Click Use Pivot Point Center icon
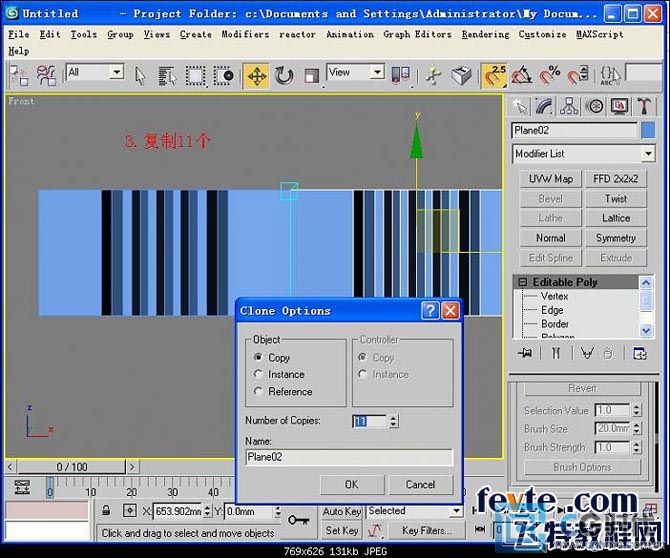Viewport: 670px width, 558px height. [400, 76]
